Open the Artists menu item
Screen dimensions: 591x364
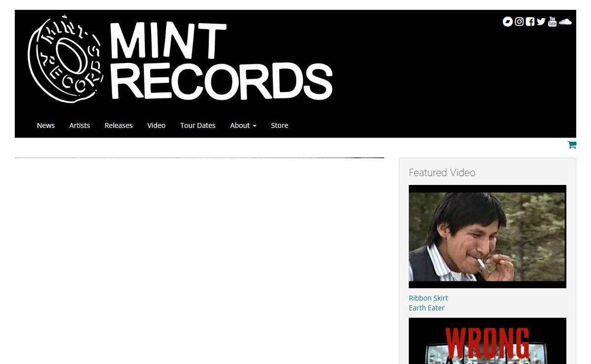80,125
